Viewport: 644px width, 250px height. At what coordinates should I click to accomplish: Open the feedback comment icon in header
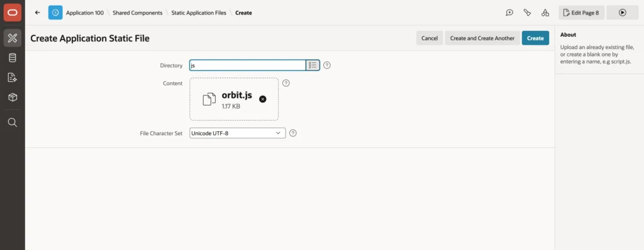[x=509, y=13]
